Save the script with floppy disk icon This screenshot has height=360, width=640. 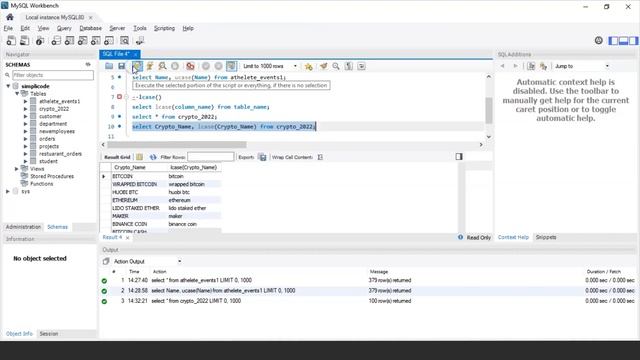coord(122,66)
